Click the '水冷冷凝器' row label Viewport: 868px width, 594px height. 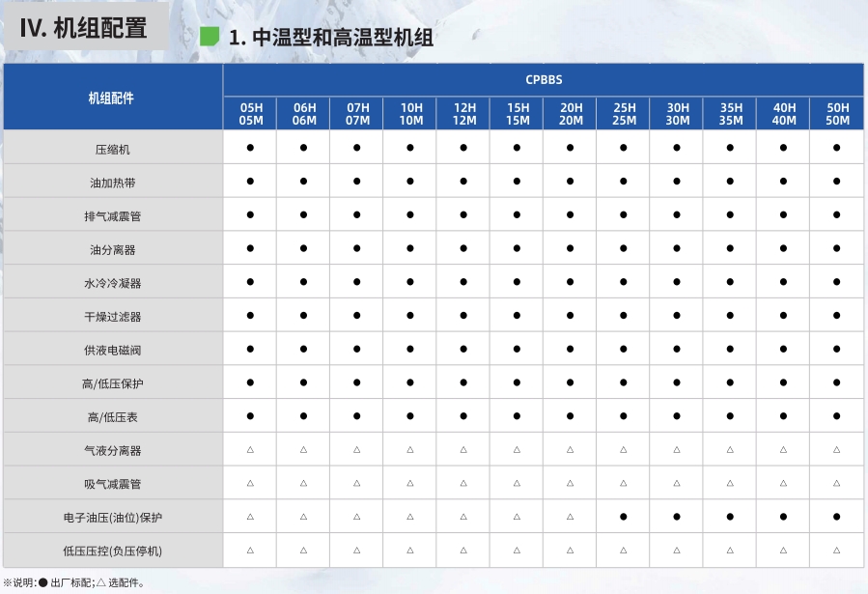[x=112, y=283]
